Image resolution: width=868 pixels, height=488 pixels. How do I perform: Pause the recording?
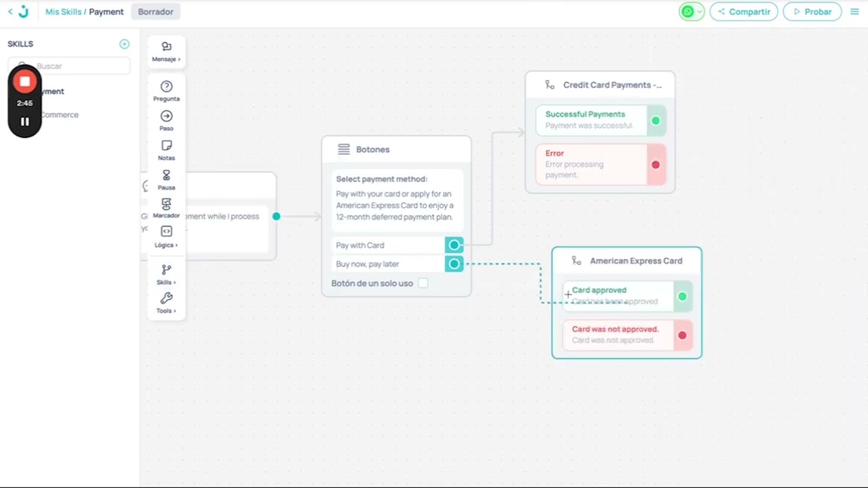tap(25, 122)
